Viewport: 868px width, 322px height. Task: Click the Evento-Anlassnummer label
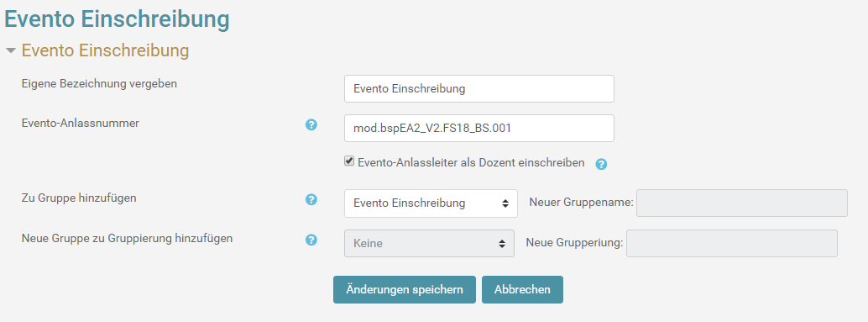81,123
